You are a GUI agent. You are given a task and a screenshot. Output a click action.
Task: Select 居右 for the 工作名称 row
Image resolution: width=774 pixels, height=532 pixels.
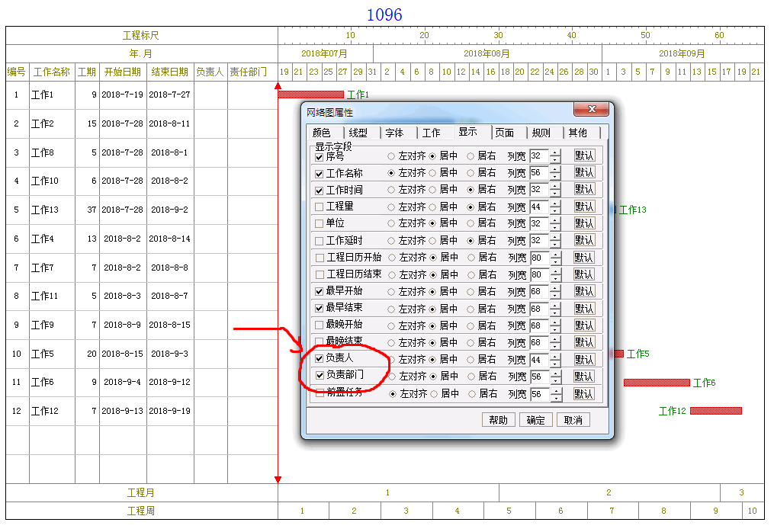point(471,173)
